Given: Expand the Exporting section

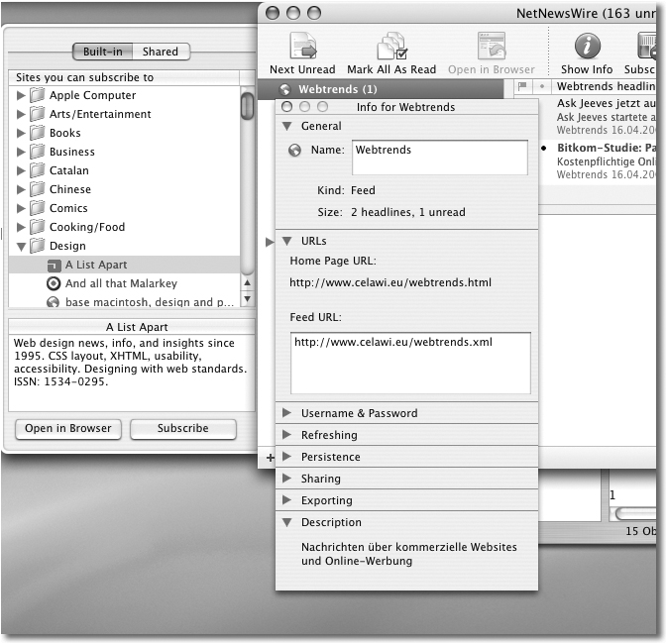Looking at the screenshot, I should coord(286,499).
